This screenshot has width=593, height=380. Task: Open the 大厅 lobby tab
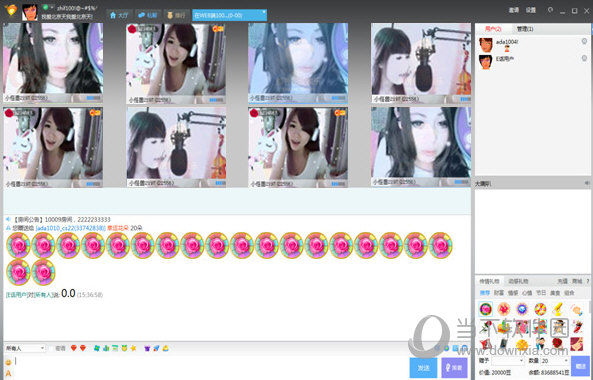[x=119, y=16]
